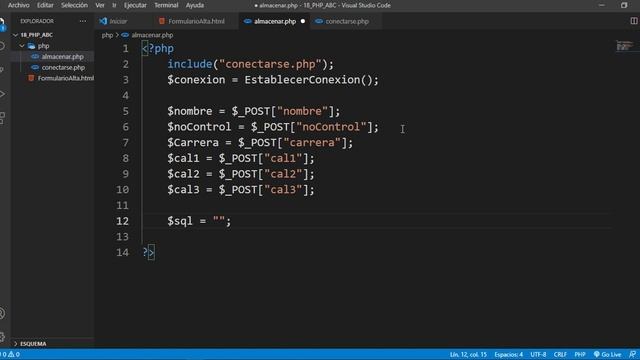Open FormularioAlta.html from Explorer tree
The height and width of the screenshot is (360, 640).
[65, 78]
